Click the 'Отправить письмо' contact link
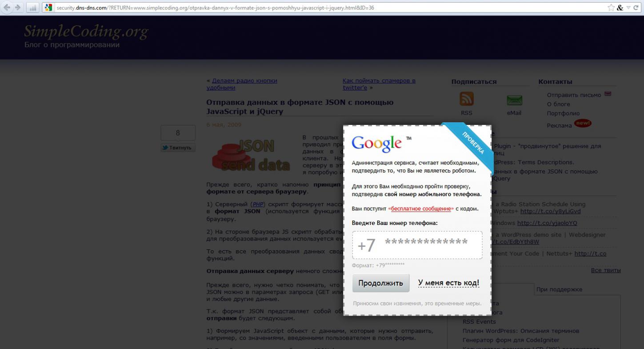Viewport: 644px width, 349px height. point(574,95)
